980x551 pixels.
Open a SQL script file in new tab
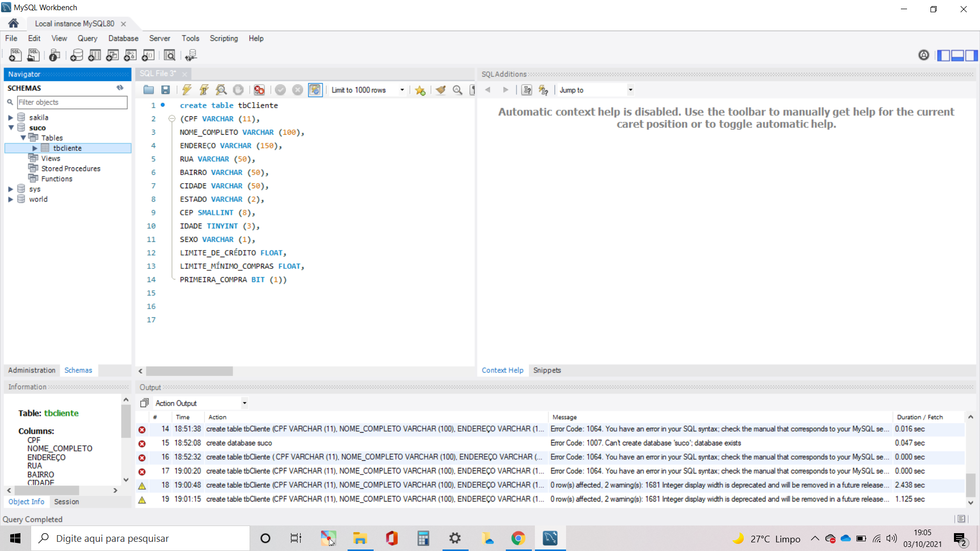click(33, 55)
